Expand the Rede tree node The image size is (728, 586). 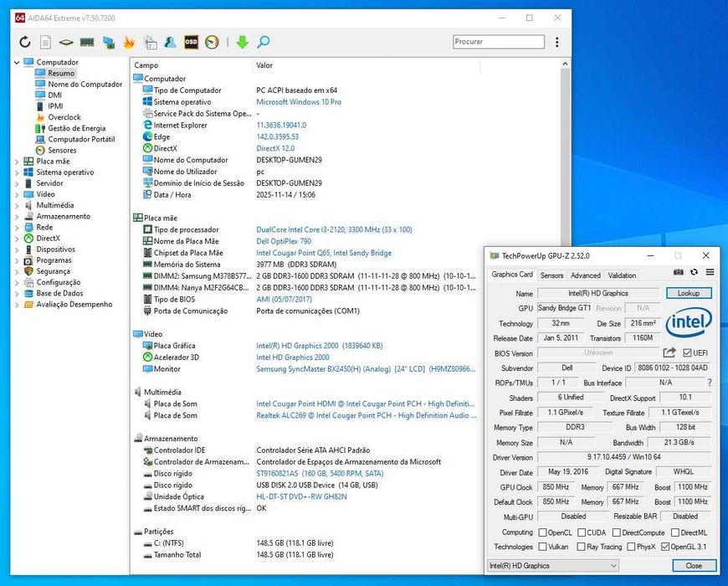17,228
